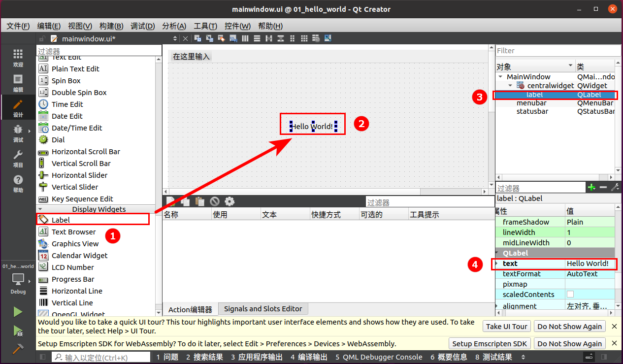The width and height of the screenshot is (623, 364).
Task: Open Debug mode (调试) in sidebar
Action: point(18,134)
